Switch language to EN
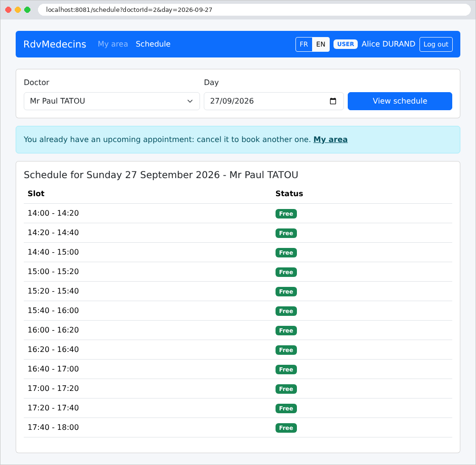This screenshot has height=465, width=476. click(321, 44)
